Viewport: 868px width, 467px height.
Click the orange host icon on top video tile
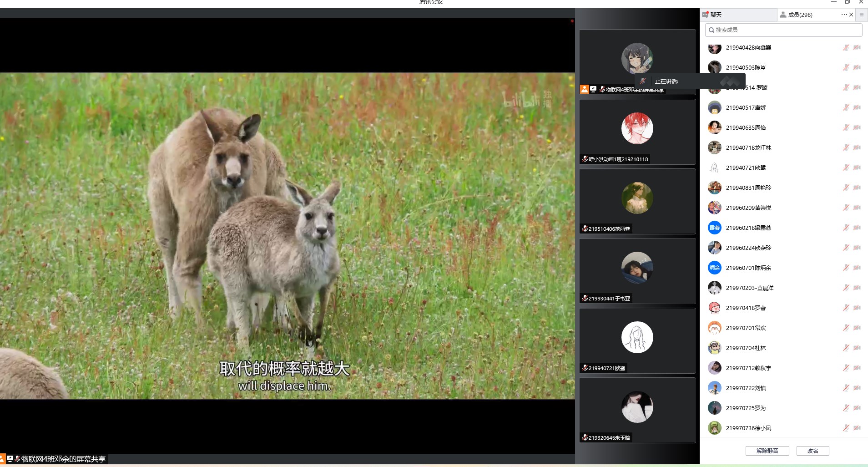(x=585, y=89)
